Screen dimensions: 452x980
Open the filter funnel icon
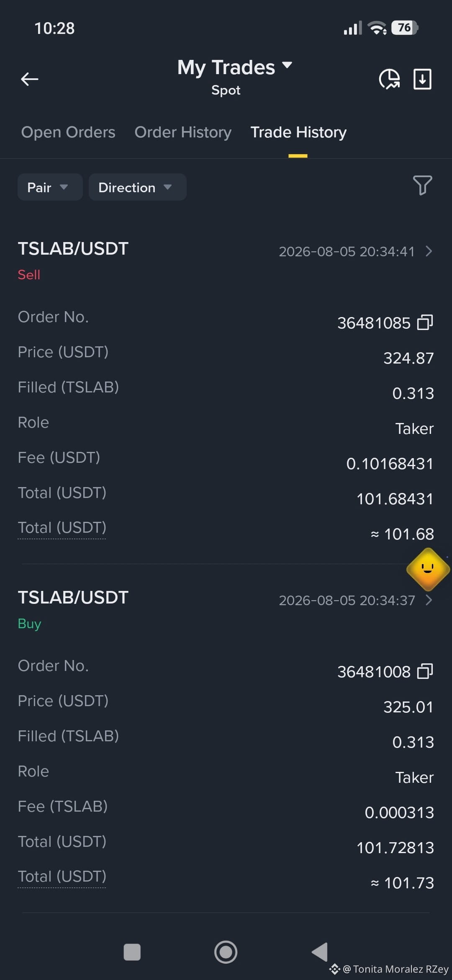click(x=422, y=185)
